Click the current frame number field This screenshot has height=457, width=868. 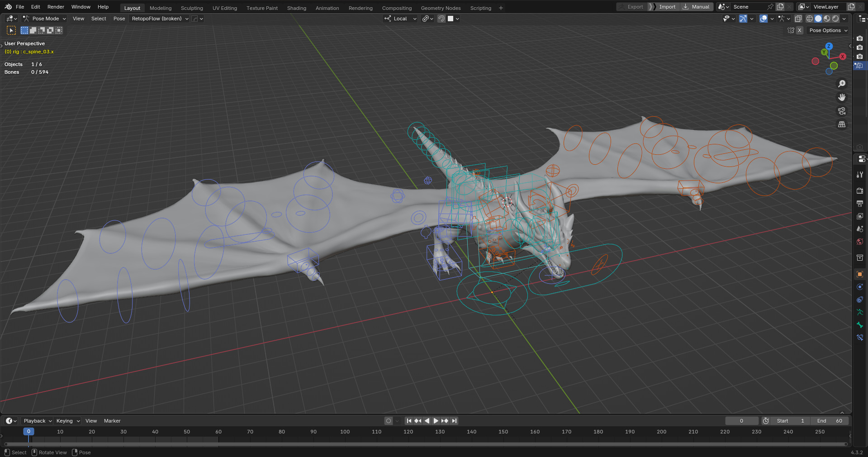[x=742, y=421]
